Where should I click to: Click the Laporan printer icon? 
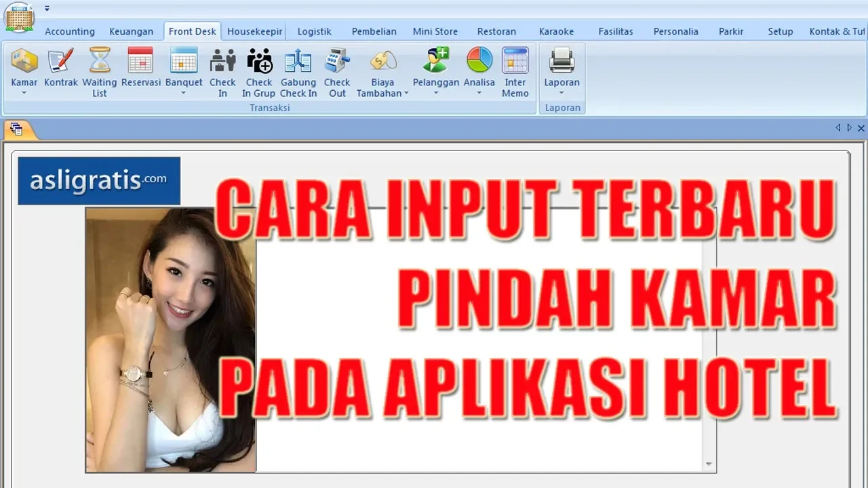[562, 61]
